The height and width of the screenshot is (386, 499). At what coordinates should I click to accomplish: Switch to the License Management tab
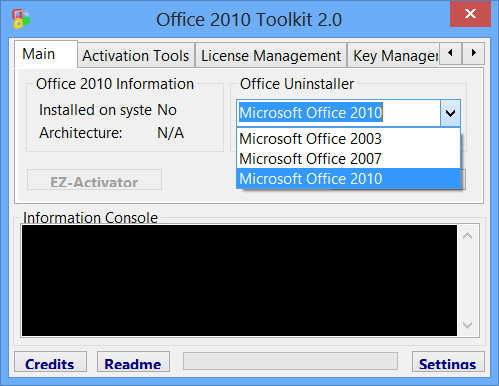[271, 55]
